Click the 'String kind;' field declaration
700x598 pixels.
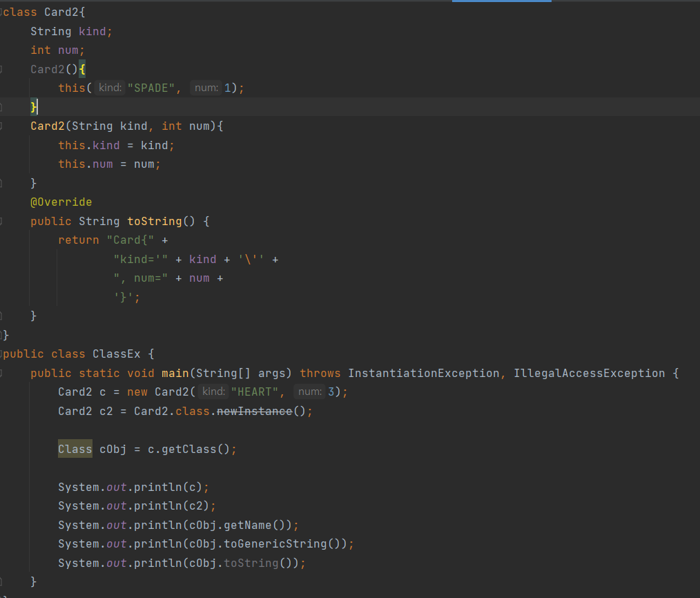point(71,31)
